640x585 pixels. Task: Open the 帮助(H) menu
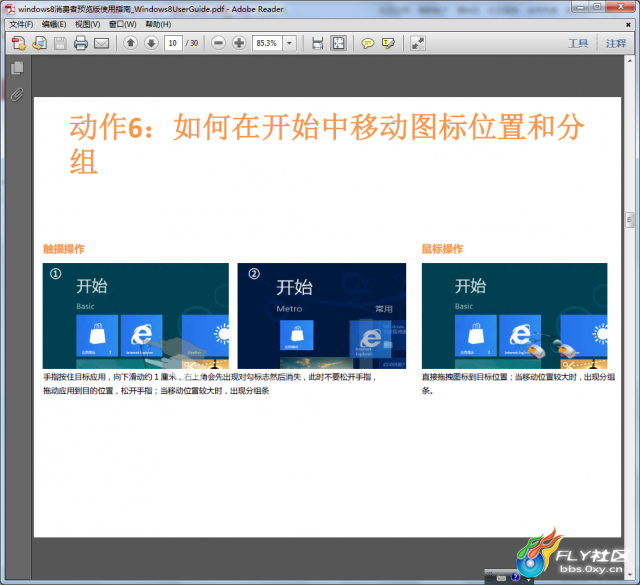158,24
